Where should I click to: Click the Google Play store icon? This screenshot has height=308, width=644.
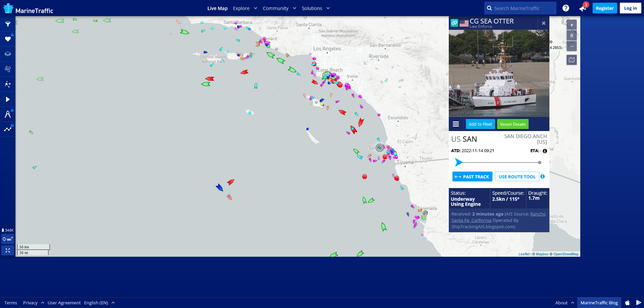pyautogui.click(x=639, y=303)
